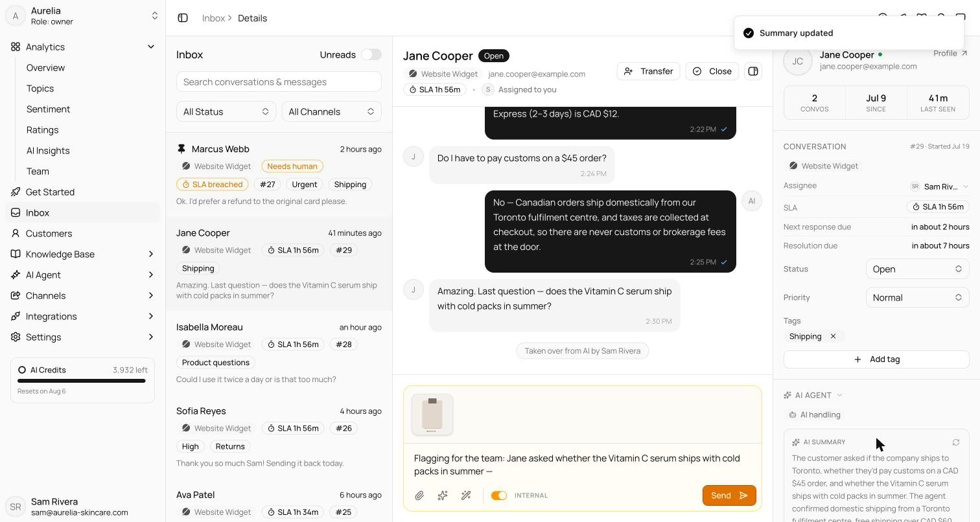Click the AI Agent sparkle icon
The image size is (980, 522).
pos(16,275)
